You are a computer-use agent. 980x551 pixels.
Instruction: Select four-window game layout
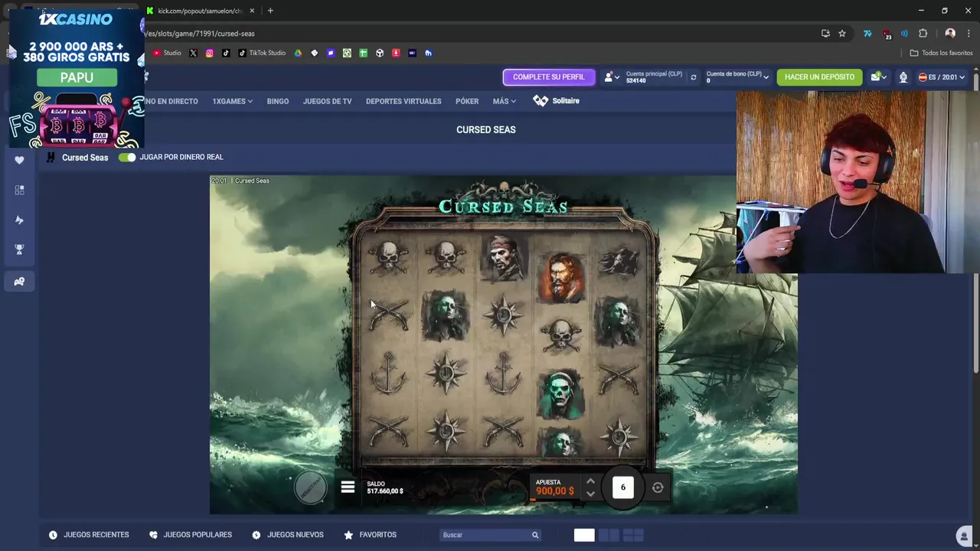click(634, 535)
